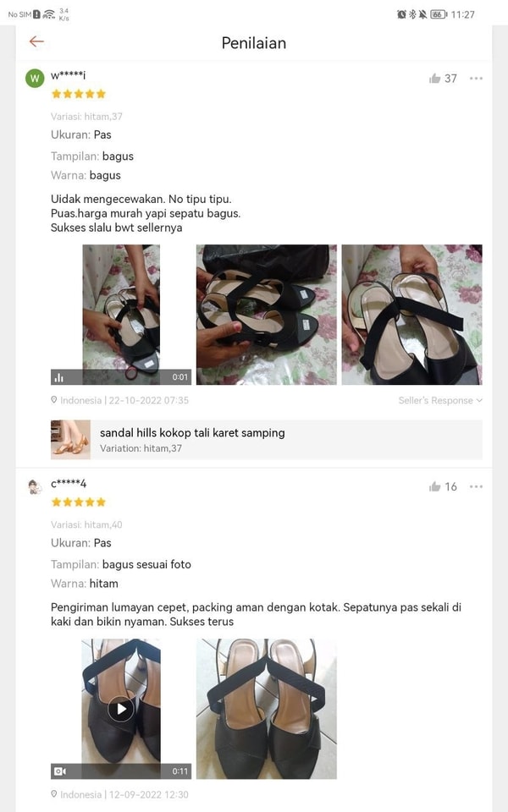The image size is (508, 812).
Task: Like the review by w*****i
Action: tap(435, 79)
